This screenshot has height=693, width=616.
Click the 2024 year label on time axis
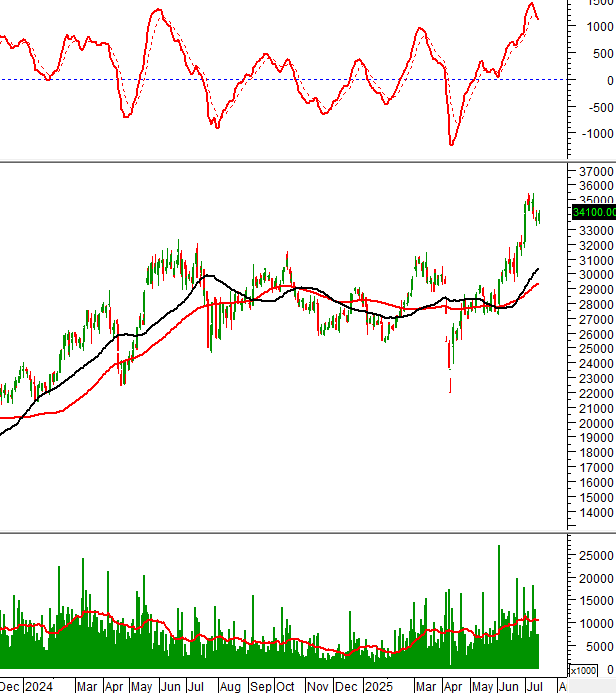(x=38, y=686)
